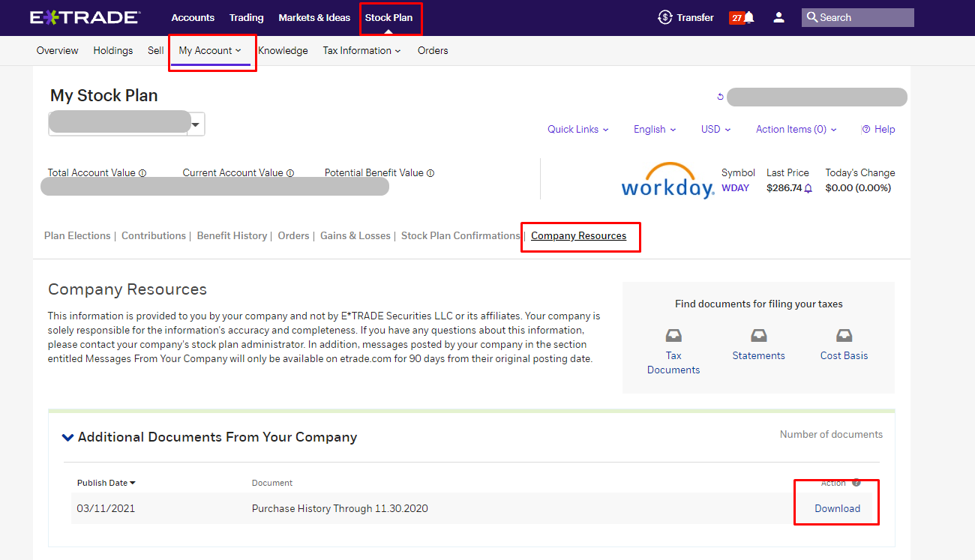Click the Transfer label in header
The height and width of the screenshot is (560, 975).
click(695, 17)
